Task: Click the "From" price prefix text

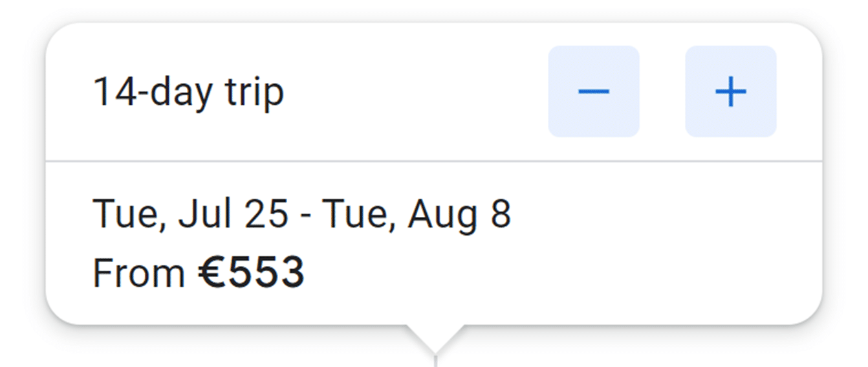Action: coord(138,272)
